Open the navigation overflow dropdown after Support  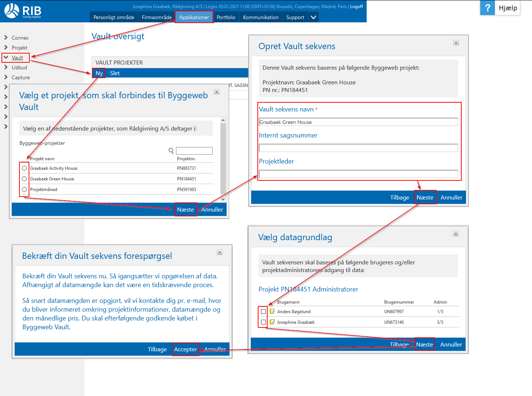pyautogui.click(x=313, y=17)
